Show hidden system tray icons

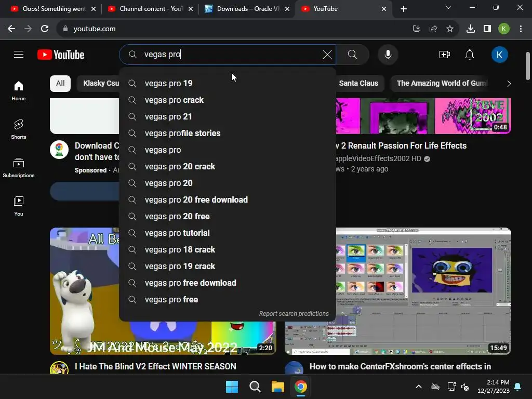click(x=419, y=387)
